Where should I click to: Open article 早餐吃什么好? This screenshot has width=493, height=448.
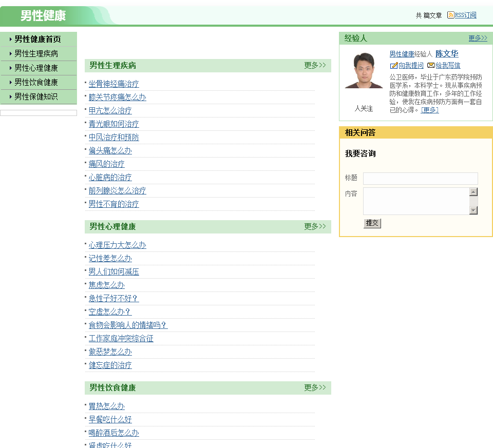coord(110,420)
